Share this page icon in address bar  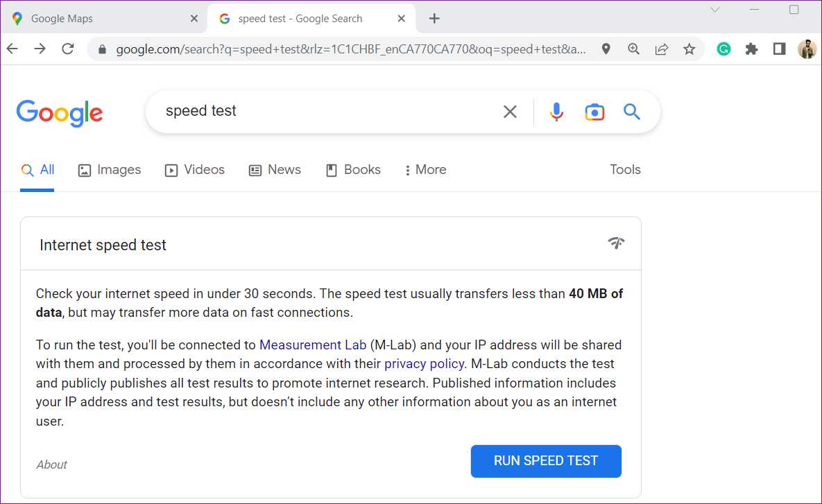(x=662, y=49)
